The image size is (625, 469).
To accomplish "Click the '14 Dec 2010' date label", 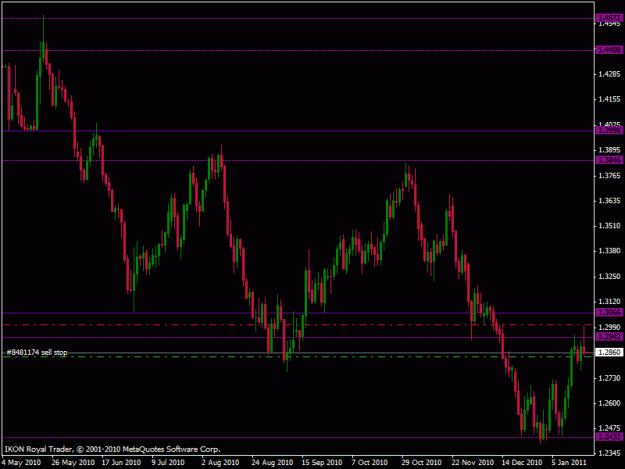I will click(x=522, y=463).
